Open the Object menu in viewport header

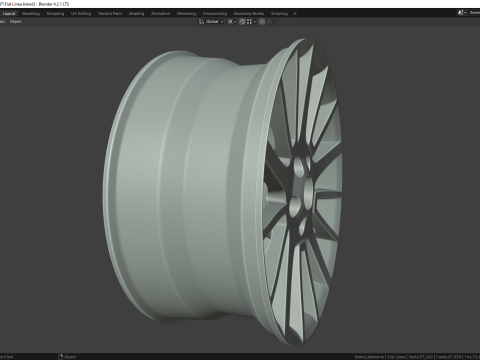pyautogui.click(x=16, y=22)
